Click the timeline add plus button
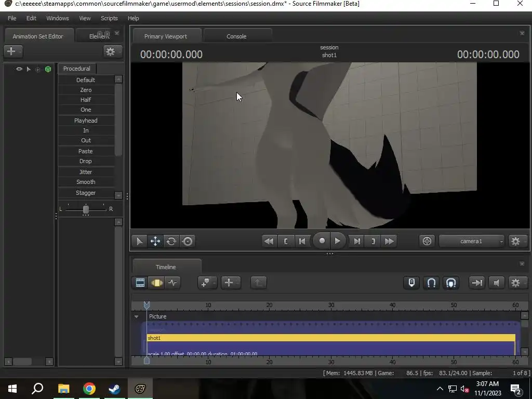 (x=229, y=283)
